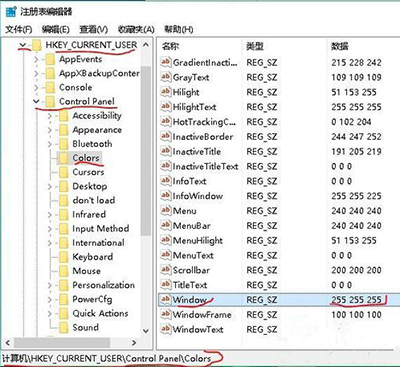This screenshot has width=400, height=367.
Task: Click the Mouse folder icon
Action: (63, 271)
